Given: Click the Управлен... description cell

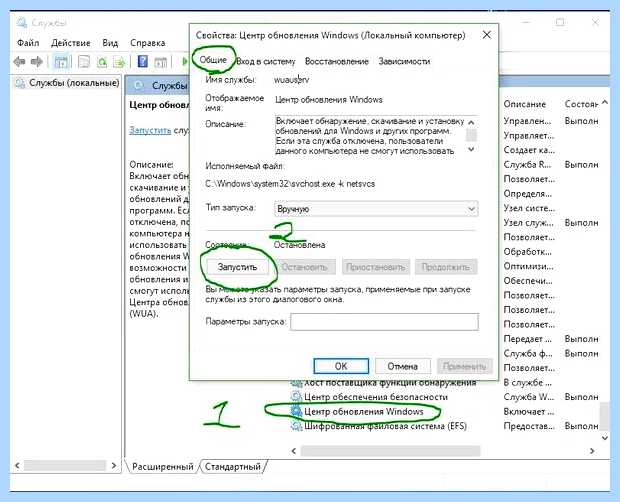Looking at the screenshot, I should pos(527,121).
